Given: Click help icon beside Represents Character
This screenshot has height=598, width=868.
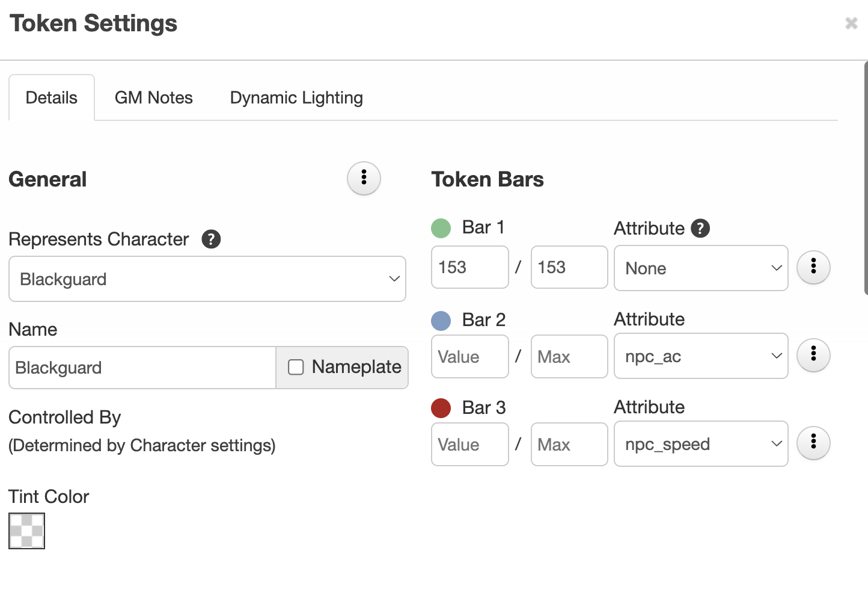Looking at the screenshot, I should pos(211,239).
